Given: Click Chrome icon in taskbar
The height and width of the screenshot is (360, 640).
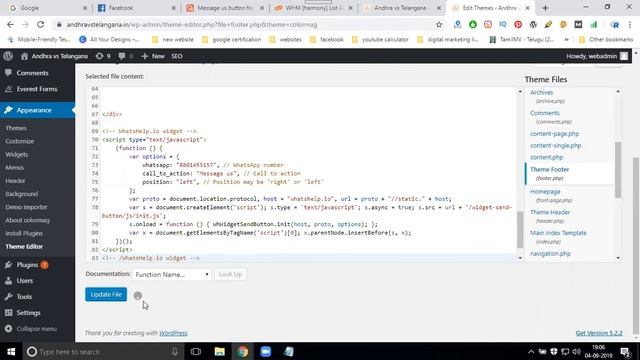Looking at the screenshot, I should (x=243, y=351).
